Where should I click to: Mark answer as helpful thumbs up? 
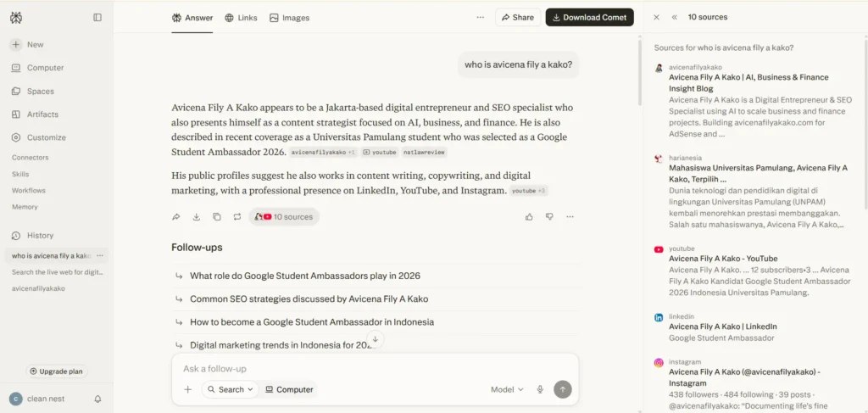click(x=529, y=217)
